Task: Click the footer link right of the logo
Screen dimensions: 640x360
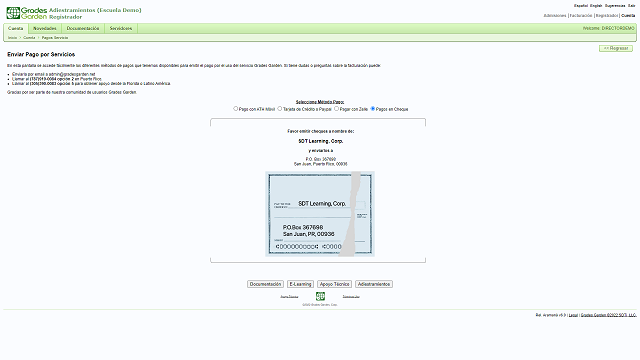Action: (x=351, y=297)
